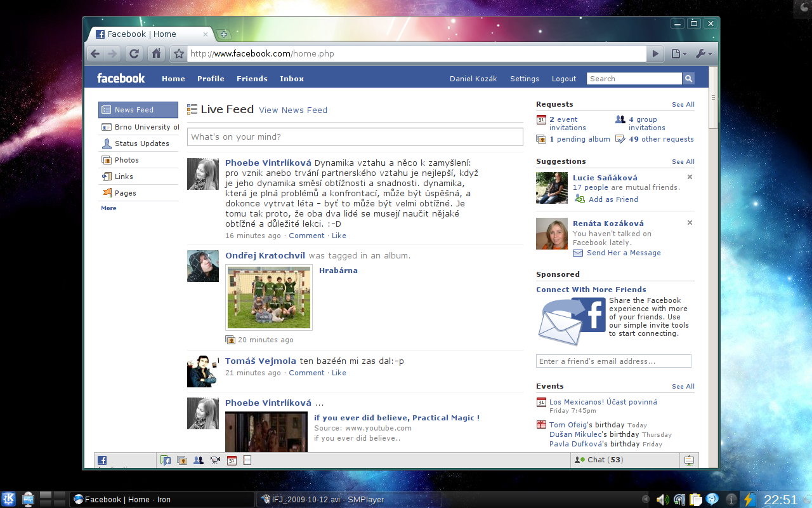Dismiss the Lucie Saňáková suggestion
The image size is (812, 508).
click(x=690, y=177)
